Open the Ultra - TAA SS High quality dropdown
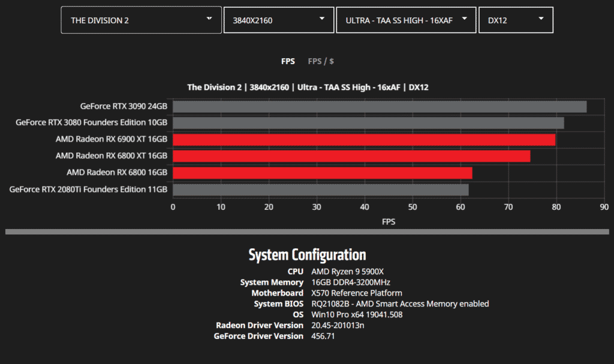614x364 pixels. 406,20
